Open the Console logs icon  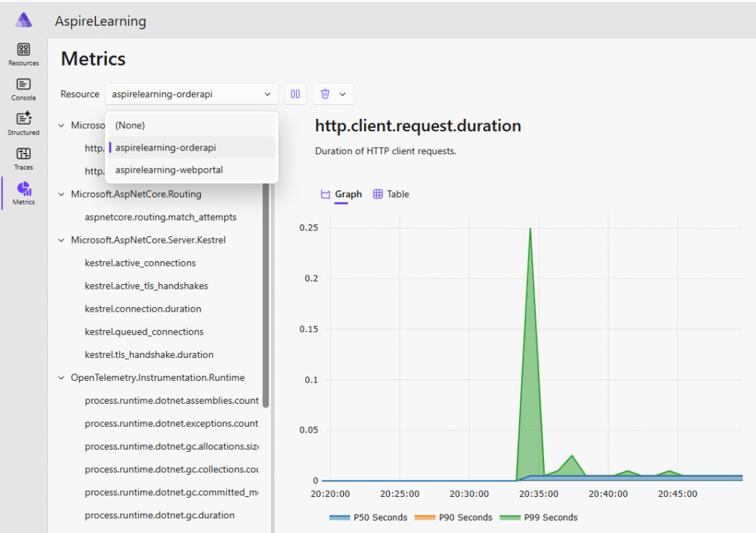[23, 84]
